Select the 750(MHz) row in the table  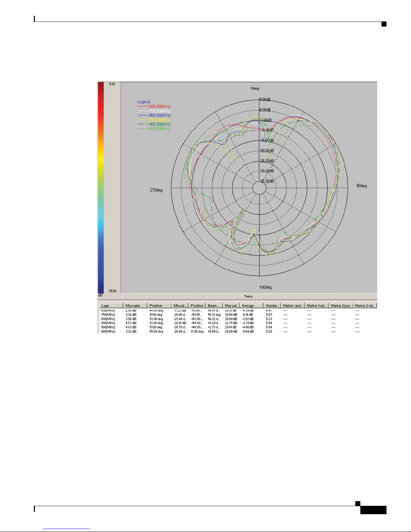108,315
